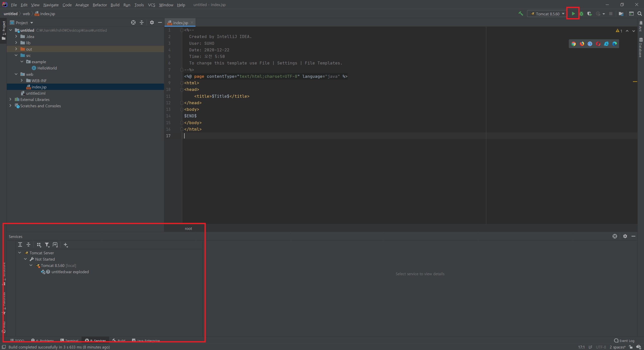Toggle the Database side panel
This screenshot has height=350, width=644.
pyautogui.click(x=640, y=48)
